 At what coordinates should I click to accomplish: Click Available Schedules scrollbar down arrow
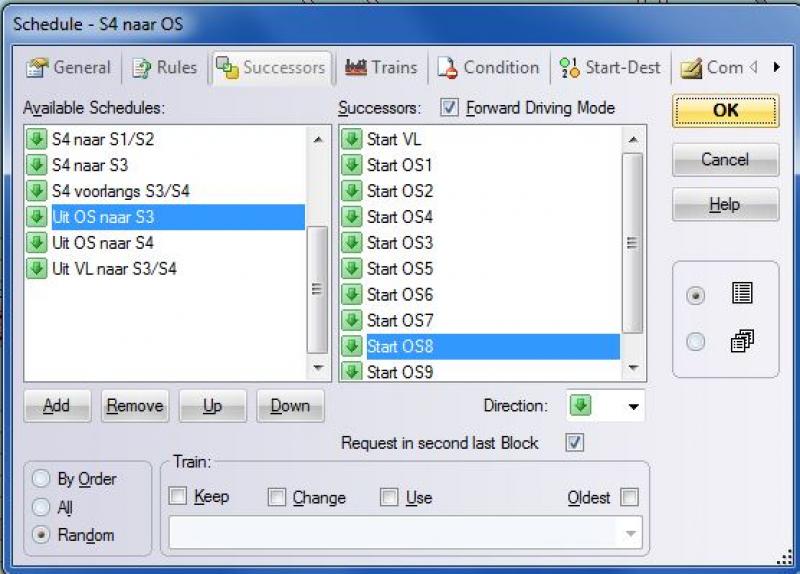pyautogui.click(x=318, y=367)
